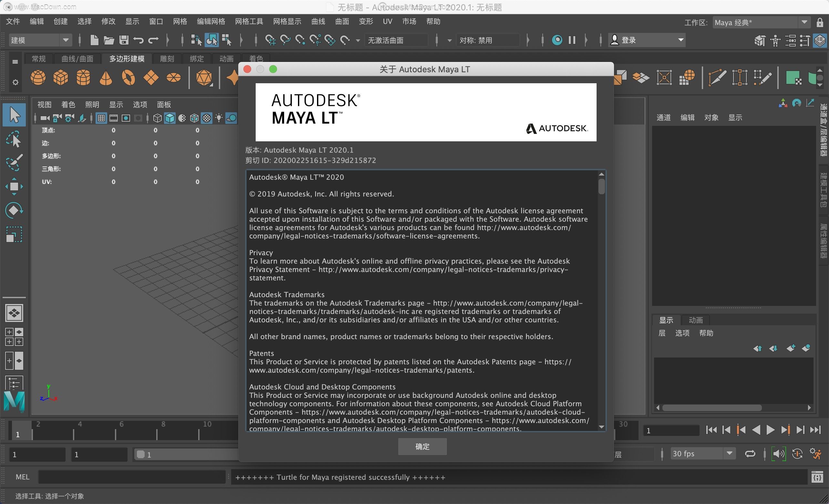Select the Rotate tool in toolbox
Screen dimensions: 829x504
click(14, 210)
